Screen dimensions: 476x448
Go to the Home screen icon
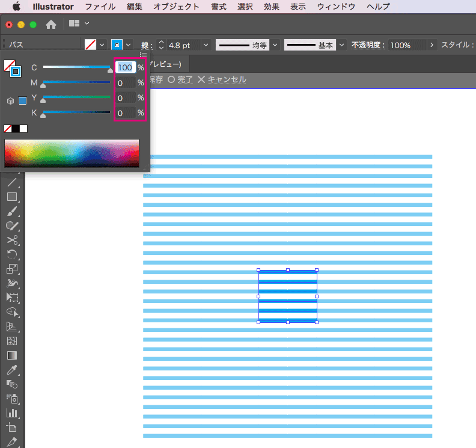tap(51, 24)
